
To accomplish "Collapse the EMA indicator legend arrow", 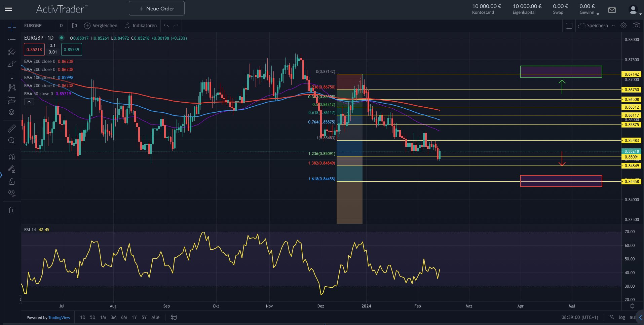I will (x=29, y=102).
